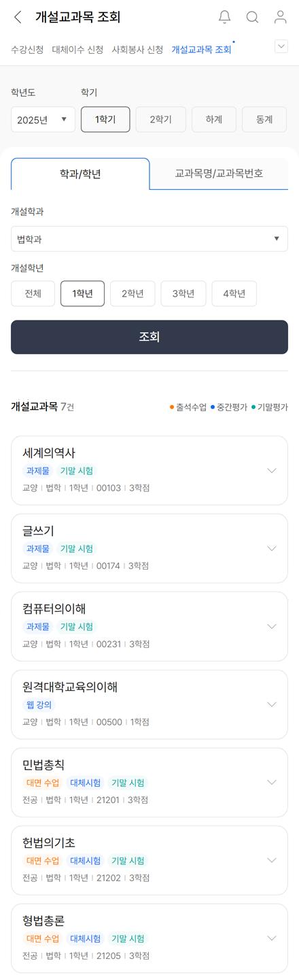Go to the 수강신청 menu tab
Image resolution: width=299 pixels, height=980 pixels.
coord(27,50)
